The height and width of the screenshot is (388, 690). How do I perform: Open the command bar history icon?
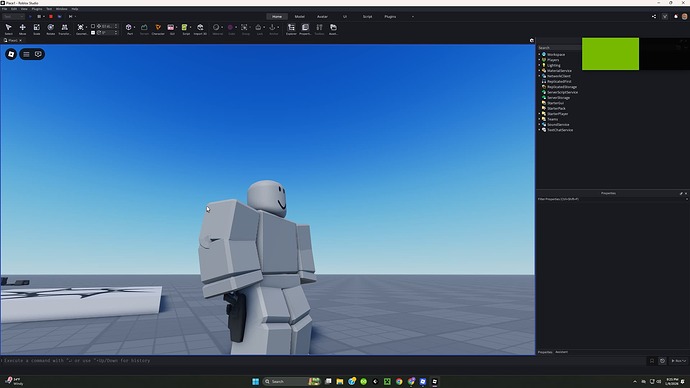tap(662, 361)
